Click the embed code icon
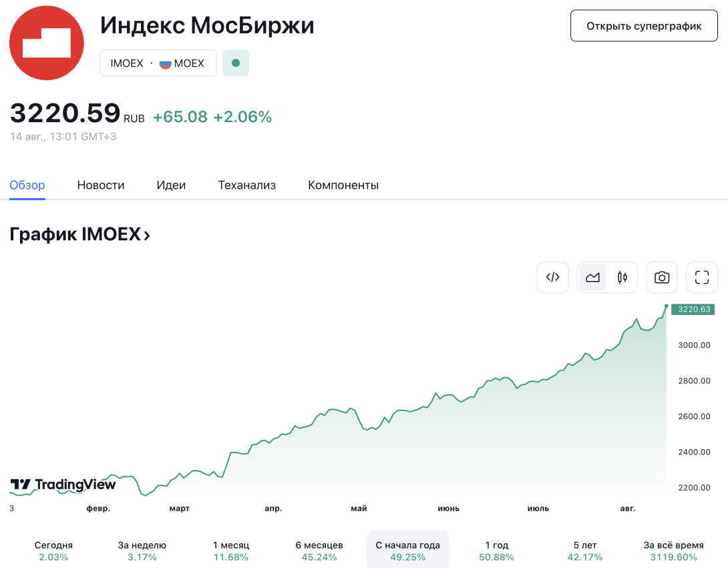Image resolution: width=728 pixels, height=568 pixels. 552,278
